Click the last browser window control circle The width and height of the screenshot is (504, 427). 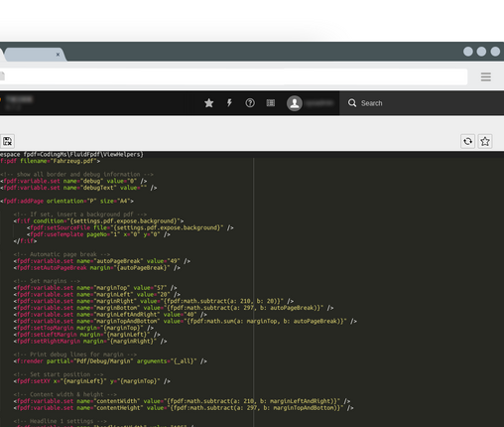coord(495,52)
